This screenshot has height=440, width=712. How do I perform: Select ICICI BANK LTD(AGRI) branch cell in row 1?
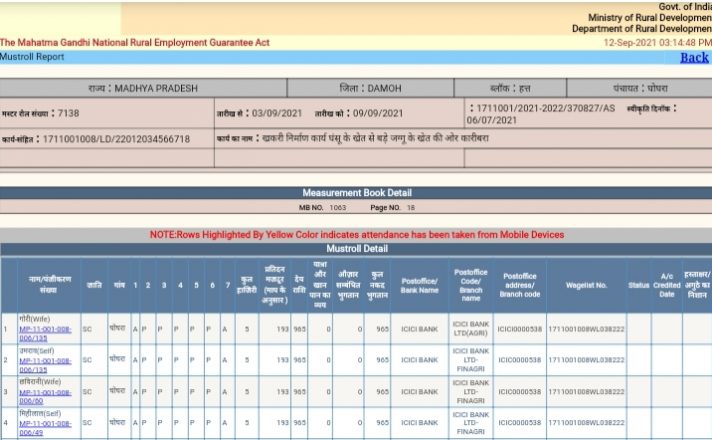(471, 329)
